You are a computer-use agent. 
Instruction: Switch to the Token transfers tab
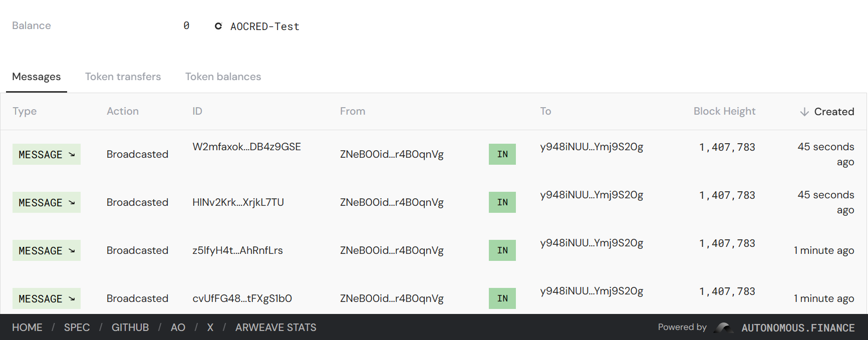tap(123, 77)
